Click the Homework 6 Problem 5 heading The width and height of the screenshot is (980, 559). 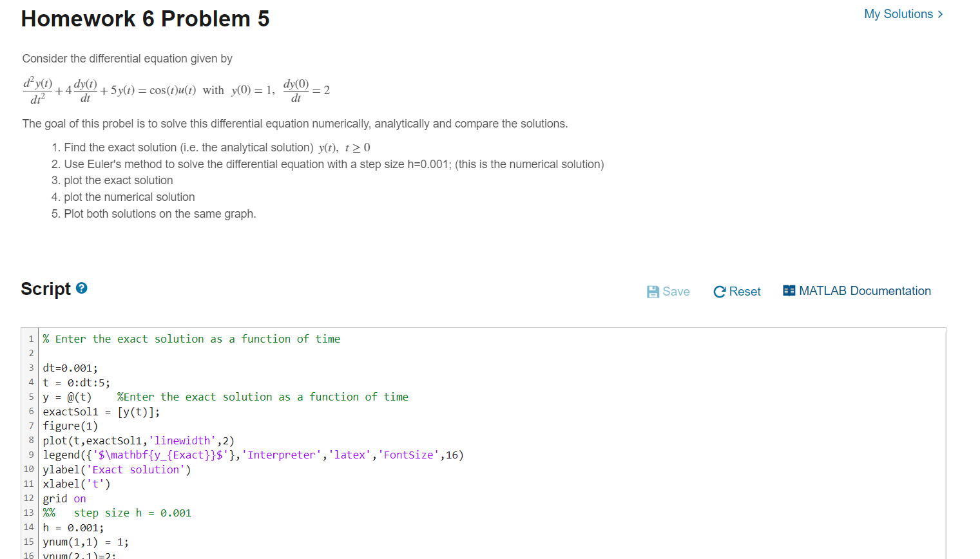(x=146, y=18)
